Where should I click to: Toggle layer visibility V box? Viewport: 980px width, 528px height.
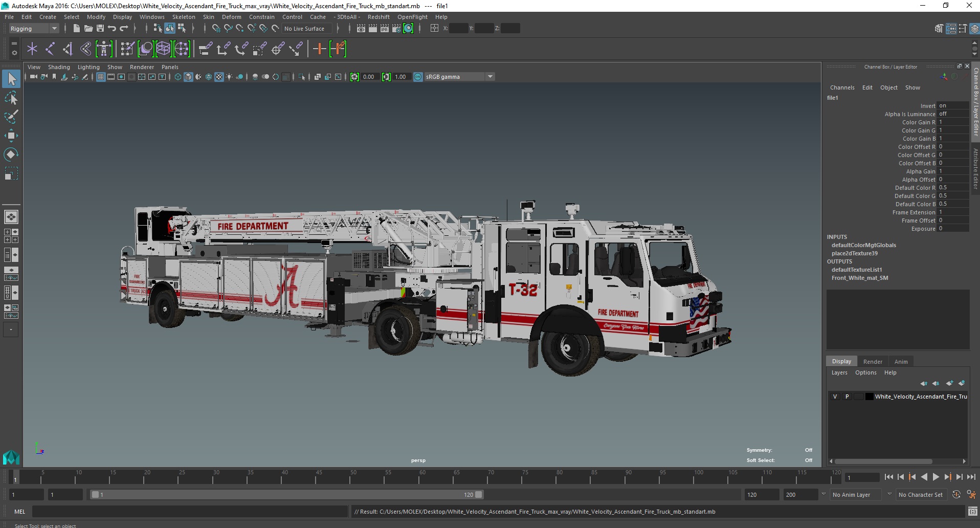pyautogui.click(x=835, y=397)
